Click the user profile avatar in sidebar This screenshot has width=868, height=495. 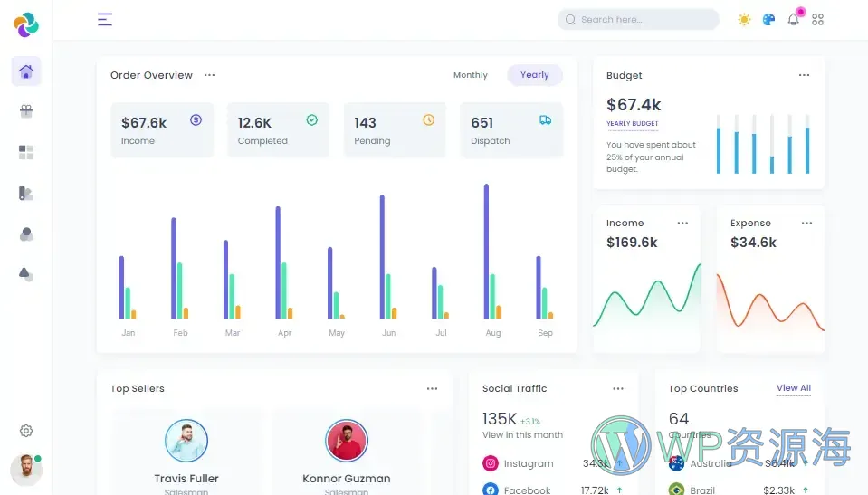(25, 470)
